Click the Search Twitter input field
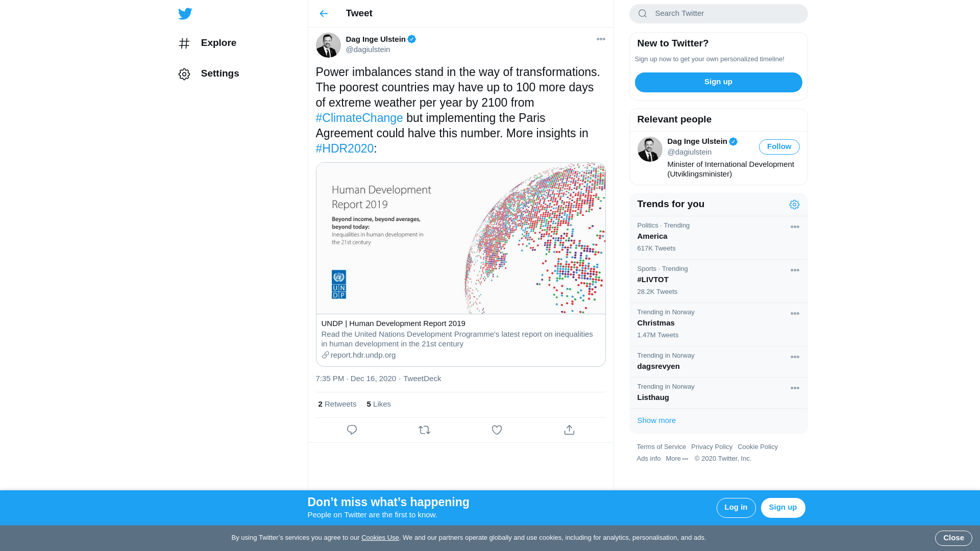Image resolution: width=980 pixels, height=551 pixels. 725,14
